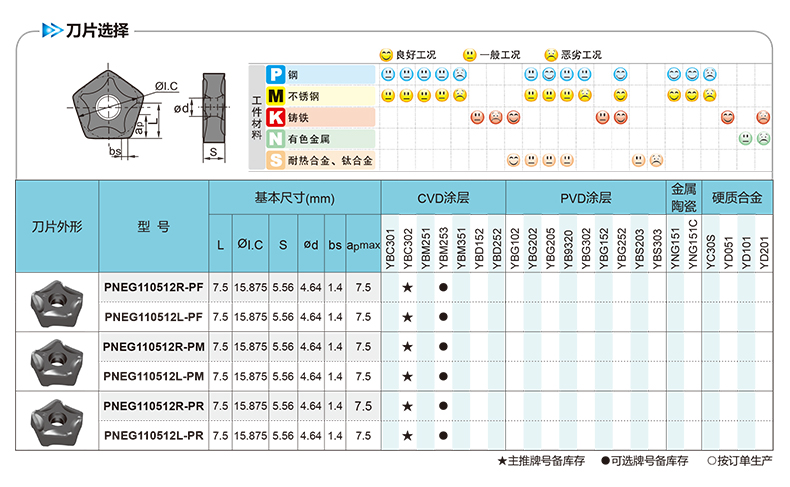Viewport: 790px width, 487px height.
Task: Click the YBS303 grade column header
Action: [x=657, y=249]
